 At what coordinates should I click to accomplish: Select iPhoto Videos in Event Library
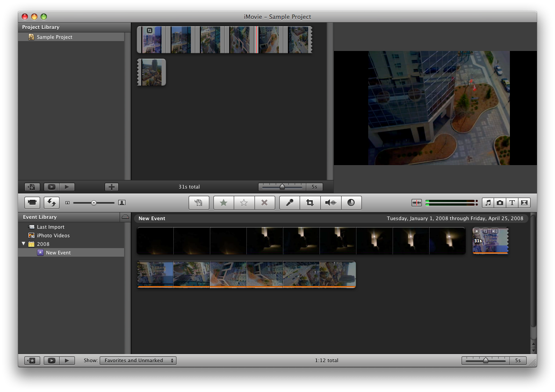[x=71, y=235]
